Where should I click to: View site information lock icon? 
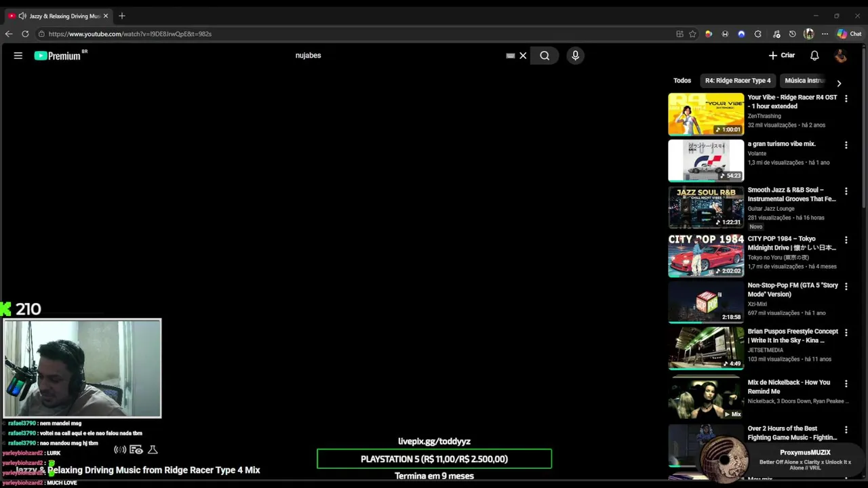41,34
